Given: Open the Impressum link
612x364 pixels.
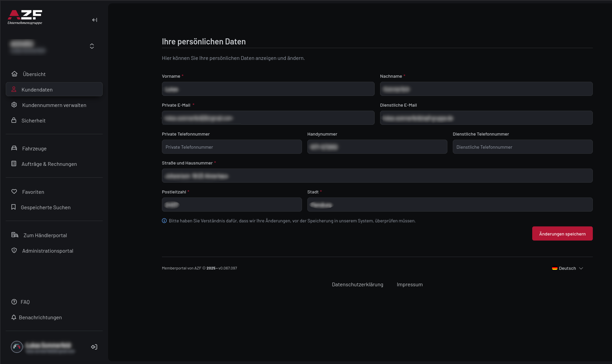Looking at the screenshot, I should click(x=410, y=285).
